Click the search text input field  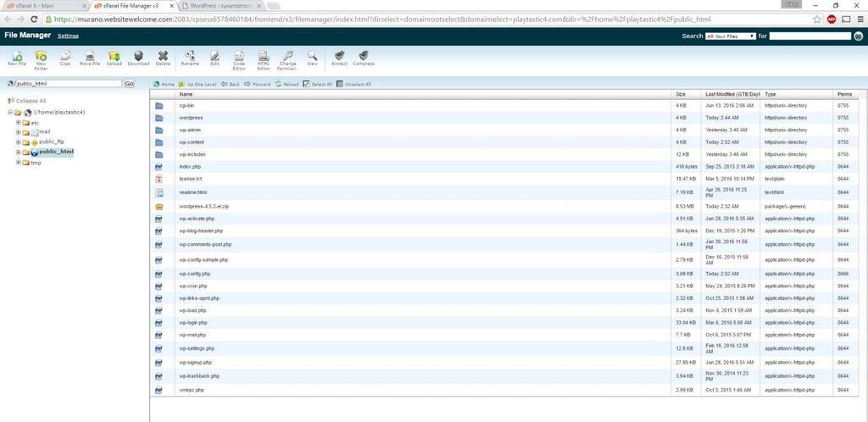810,36
